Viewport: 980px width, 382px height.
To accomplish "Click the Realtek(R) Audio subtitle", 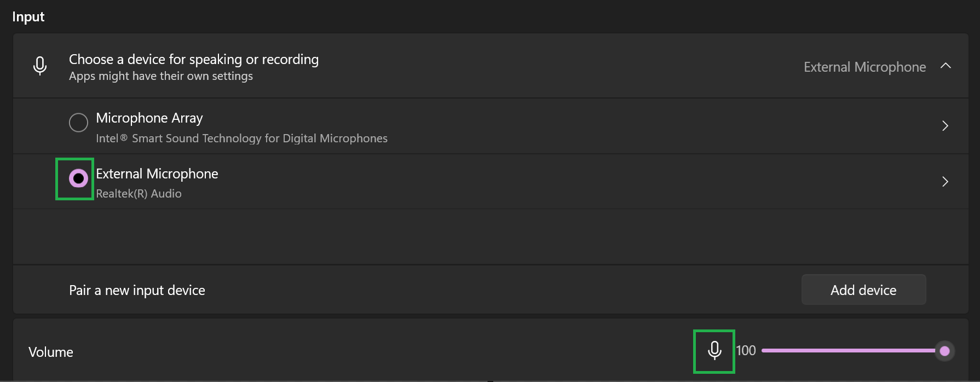I will click(139, 194).
